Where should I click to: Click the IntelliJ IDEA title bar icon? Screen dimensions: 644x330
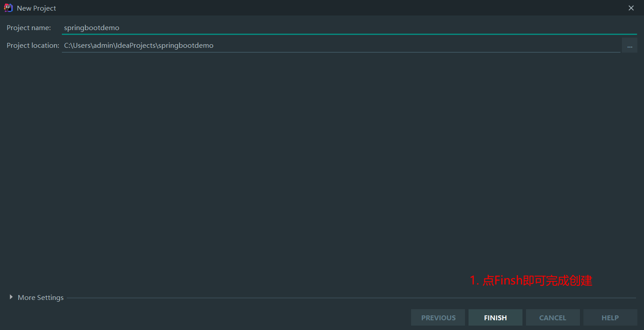[x=8, y=8]
